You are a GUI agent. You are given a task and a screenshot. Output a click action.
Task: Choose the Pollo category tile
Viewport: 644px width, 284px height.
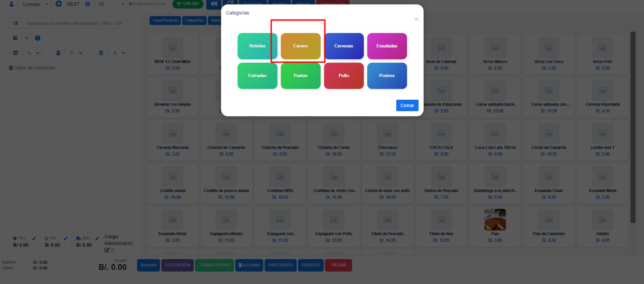[x=344, y=76]
